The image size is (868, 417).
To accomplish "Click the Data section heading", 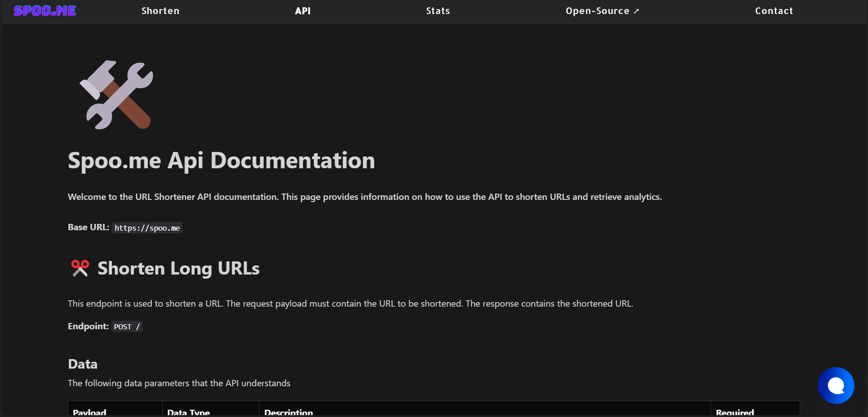I will [83, 364].
